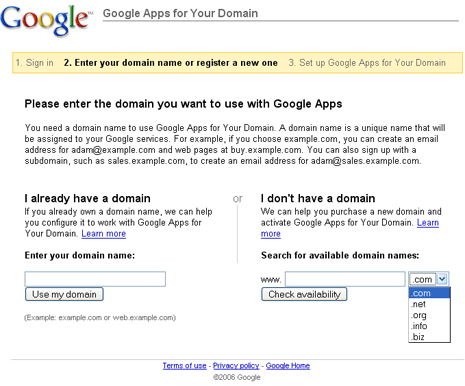Click the 'Enter your domain name:' label
The width and height of the screenshot is (465, 386).
[80, 255]
